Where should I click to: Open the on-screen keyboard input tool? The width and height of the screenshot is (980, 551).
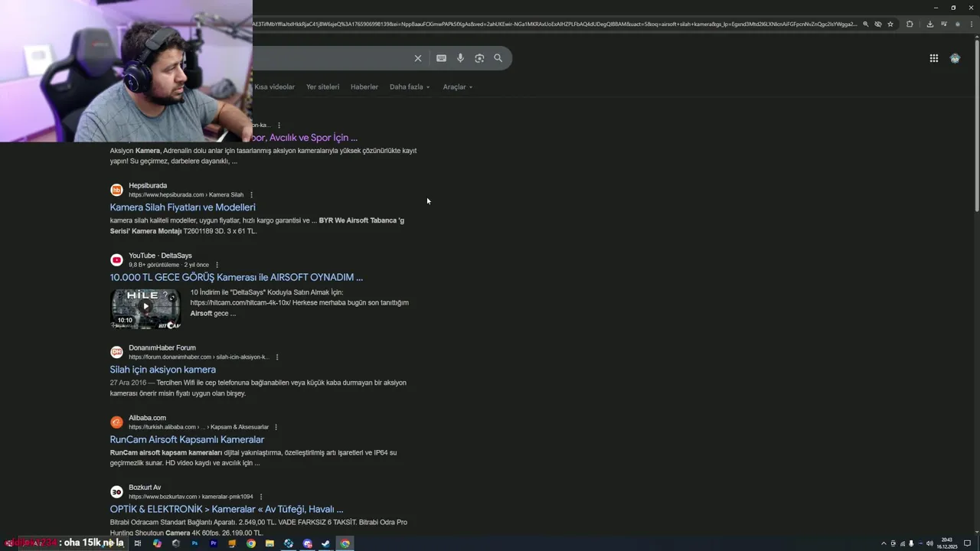[441, 58]
